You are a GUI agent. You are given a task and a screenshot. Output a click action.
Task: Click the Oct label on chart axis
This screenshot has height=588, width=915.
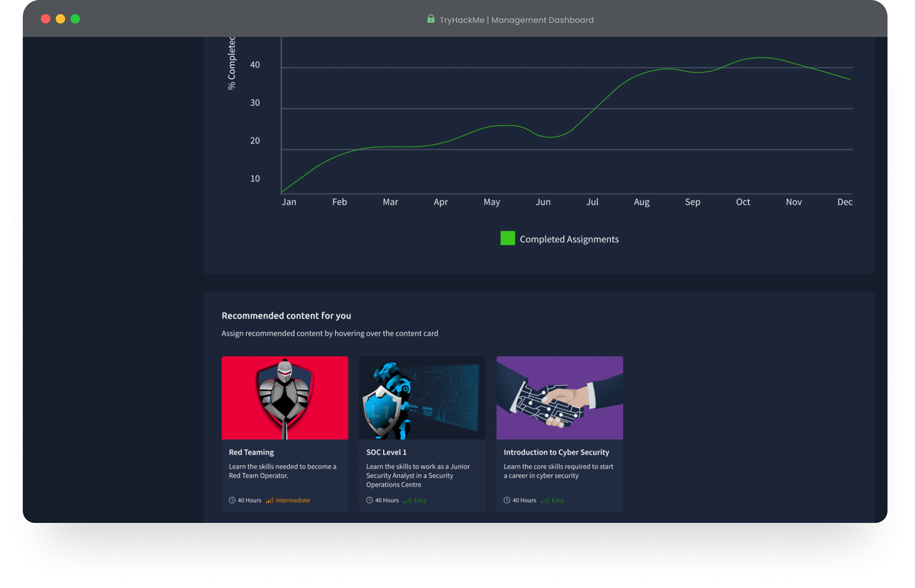coord(743,202)
